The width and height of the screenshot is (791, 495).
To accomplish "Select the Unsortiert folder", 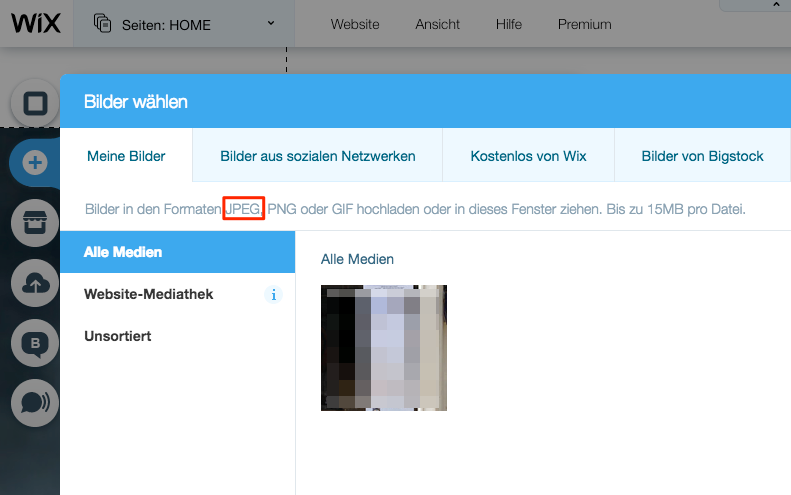I will click(x=117, y=336).
